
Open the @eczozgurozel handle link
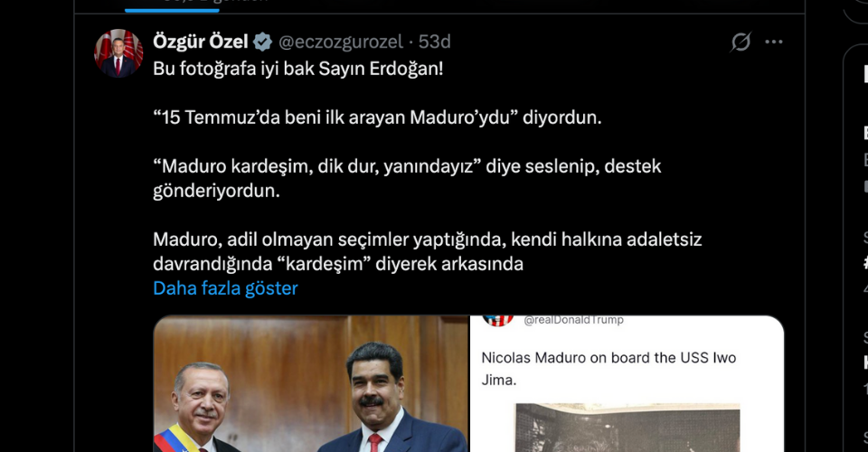(x=341, y=42)
